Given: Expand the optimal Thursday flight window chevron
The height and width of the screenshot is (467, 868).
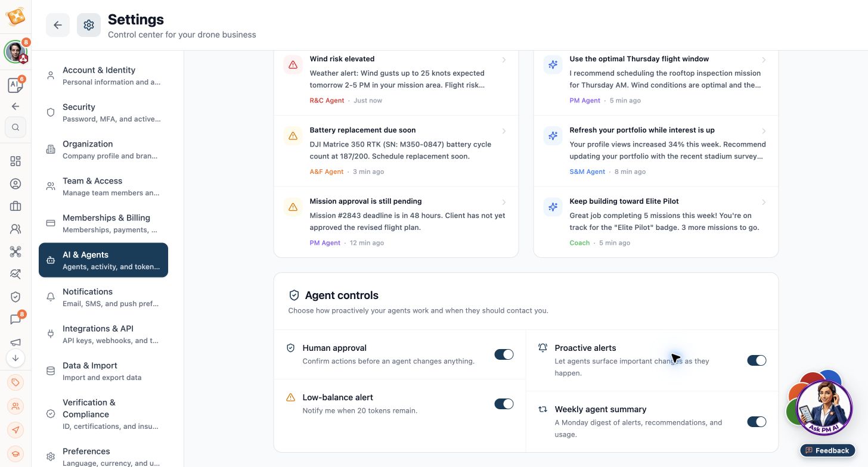Looking at the screenshot, I should [x=764, y=60].
